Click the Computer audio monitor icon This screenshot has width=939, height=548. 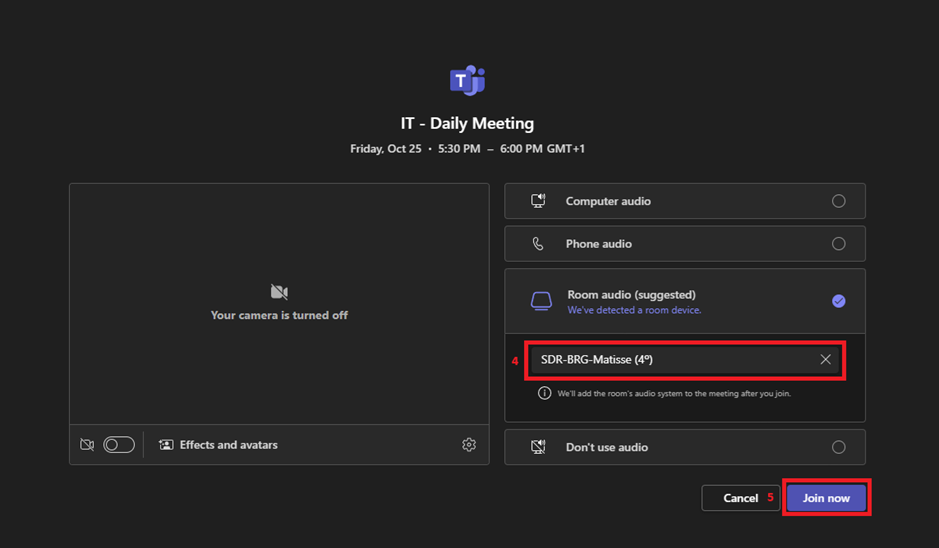538,201
